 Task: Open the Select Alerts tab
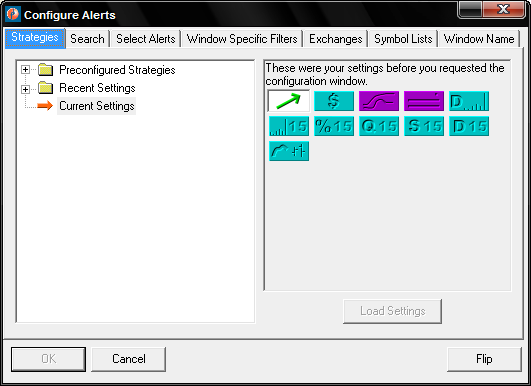(146, 39)
